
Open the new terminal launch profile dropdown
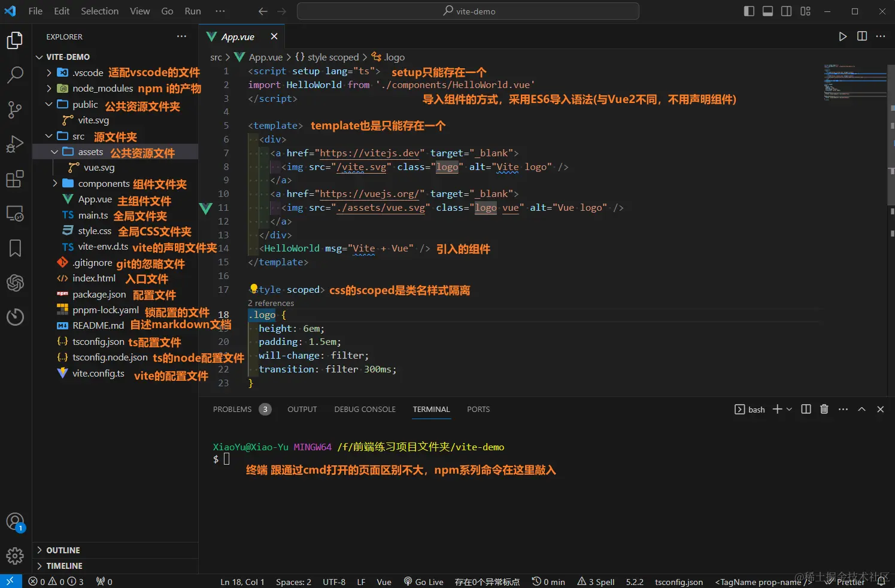[789, 409]
